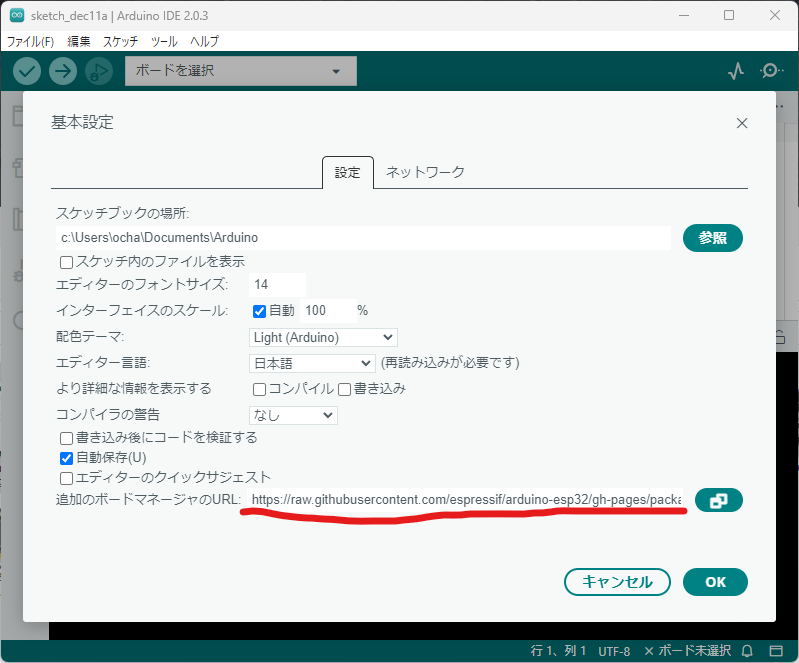The width and height of the screenshot is (799, 663).
Task: Open the Serial Monitor icon
Action: 771,71
